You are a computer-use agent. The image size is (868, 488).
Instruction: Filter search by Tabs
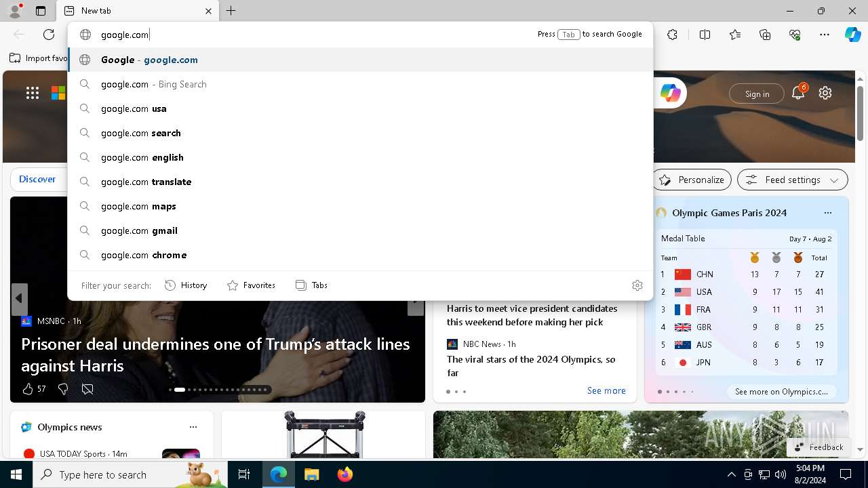pos(311,285)
